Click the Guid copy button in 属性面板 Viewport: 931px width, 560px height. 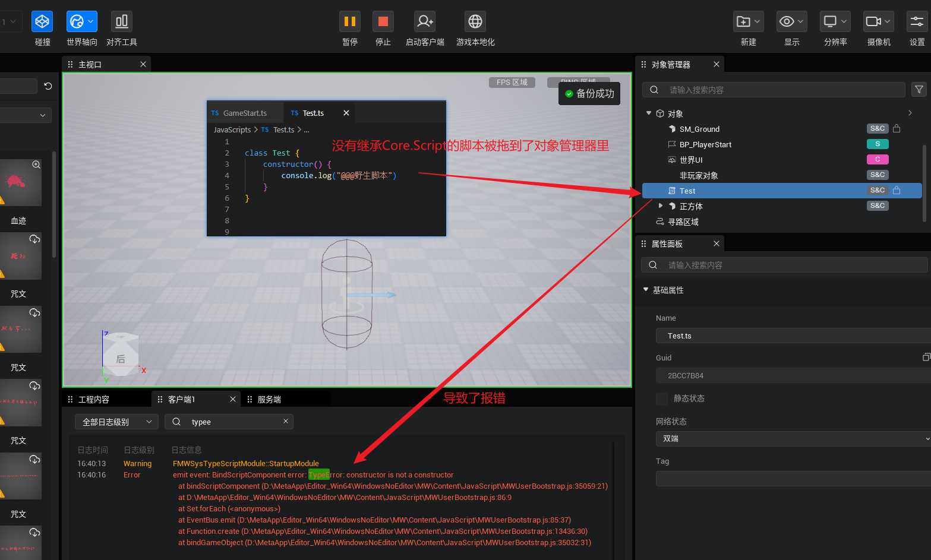point(926,357)
